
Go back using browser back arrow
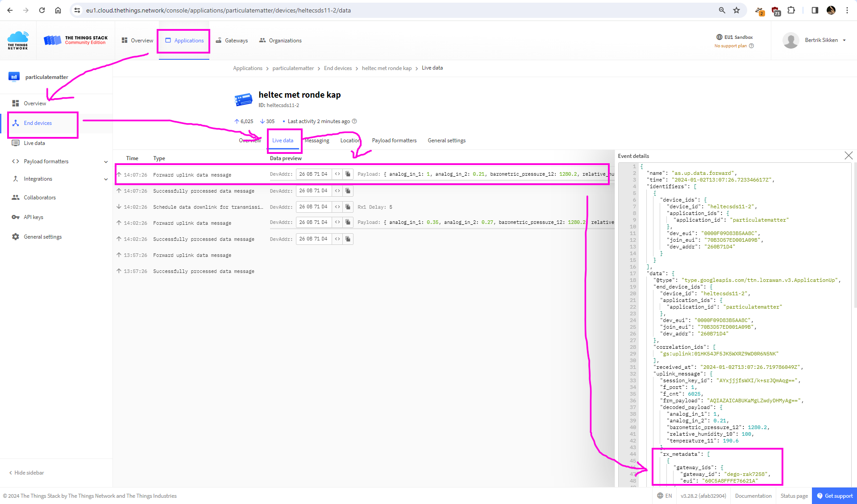pyautogui.click(x=10, y=10)
